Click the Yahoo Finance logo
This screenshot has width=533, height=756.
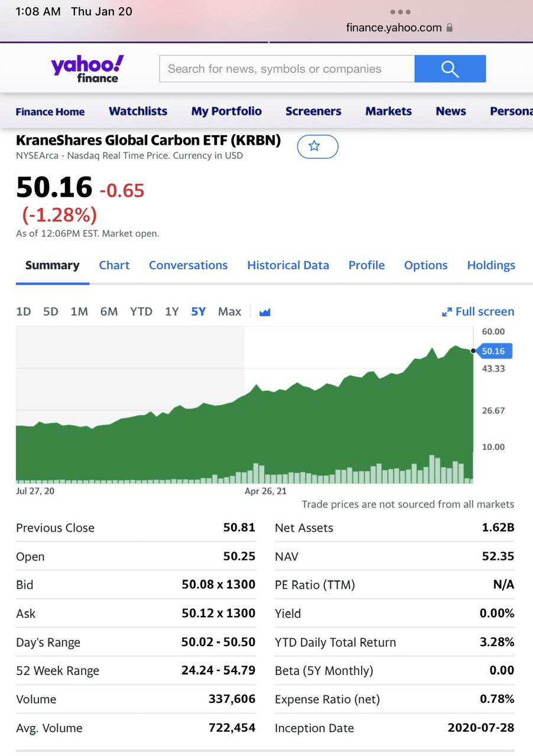click(87, 69)
